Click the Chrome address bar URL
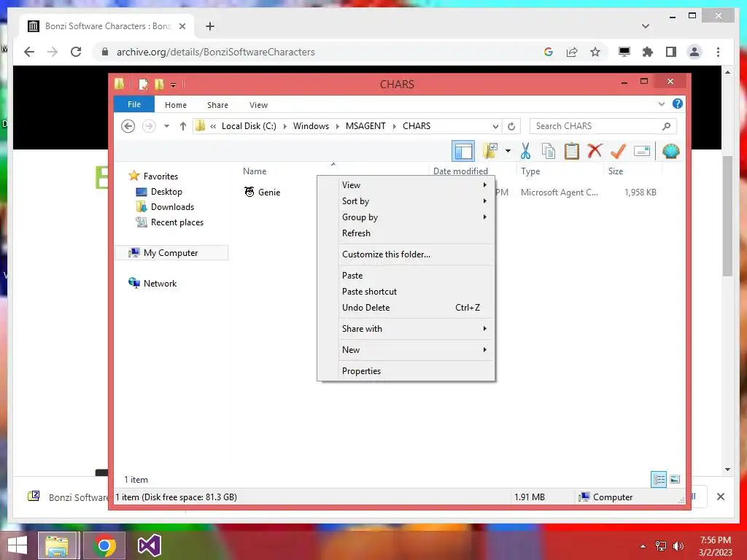 coord(215,52)
